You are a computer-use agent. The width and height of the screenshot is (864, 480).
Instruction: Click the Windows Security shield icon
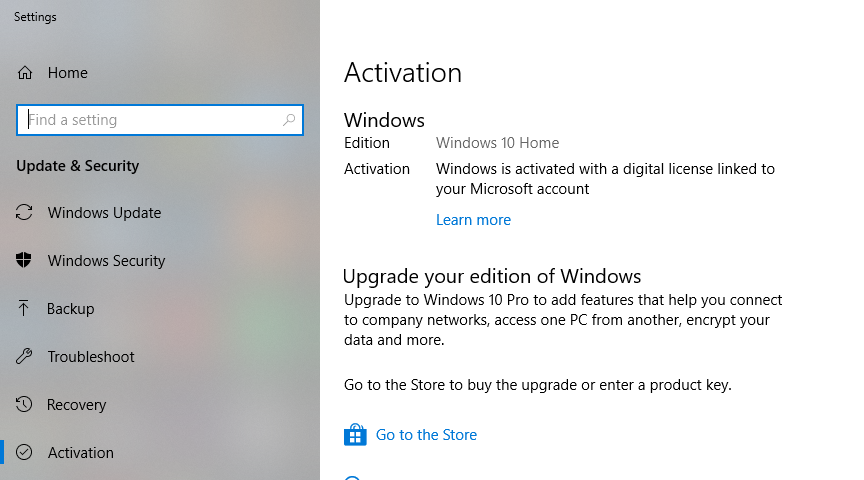[x=24, y=260]
